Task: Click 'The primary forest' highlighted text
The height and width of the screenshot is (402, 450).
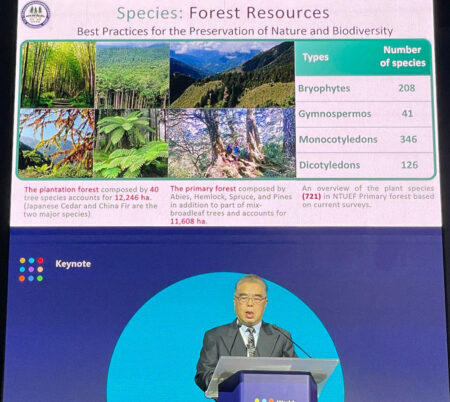Action: (203, 189)
